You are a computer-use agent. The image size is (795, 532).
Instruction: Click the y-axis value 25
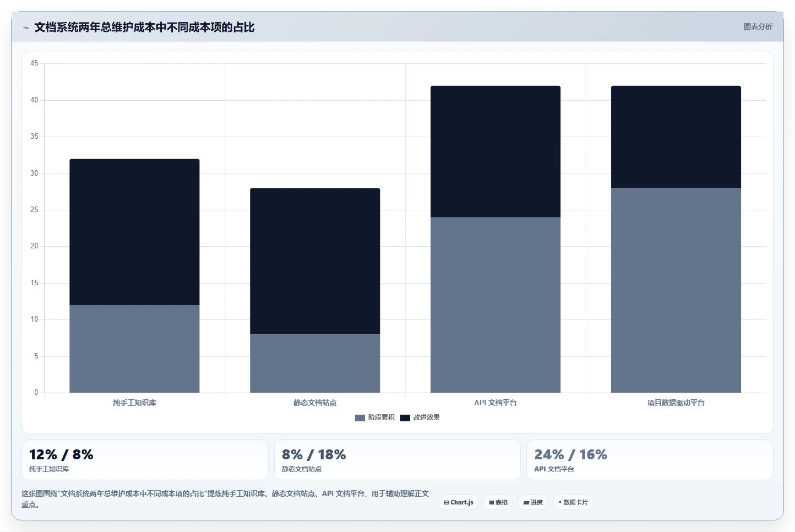pos(34,210)
